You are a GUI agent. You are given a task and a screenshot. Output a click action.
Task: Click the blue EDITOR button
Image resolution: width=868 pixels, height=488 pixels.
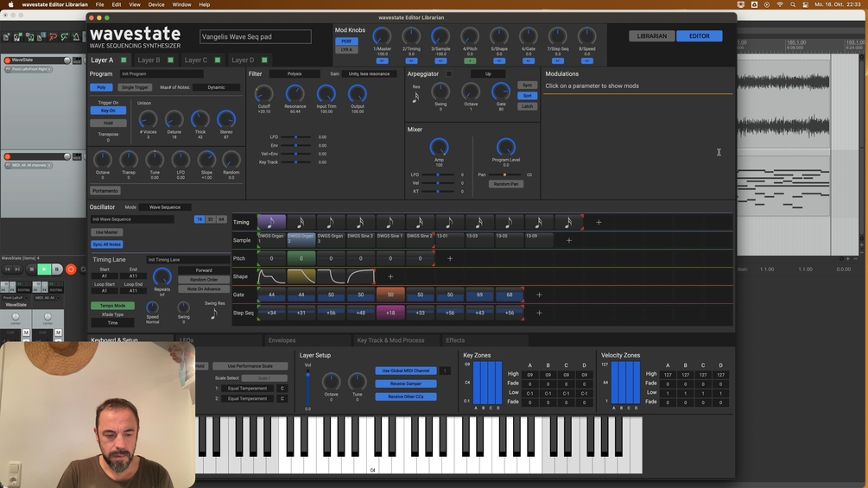pos(700,36)
